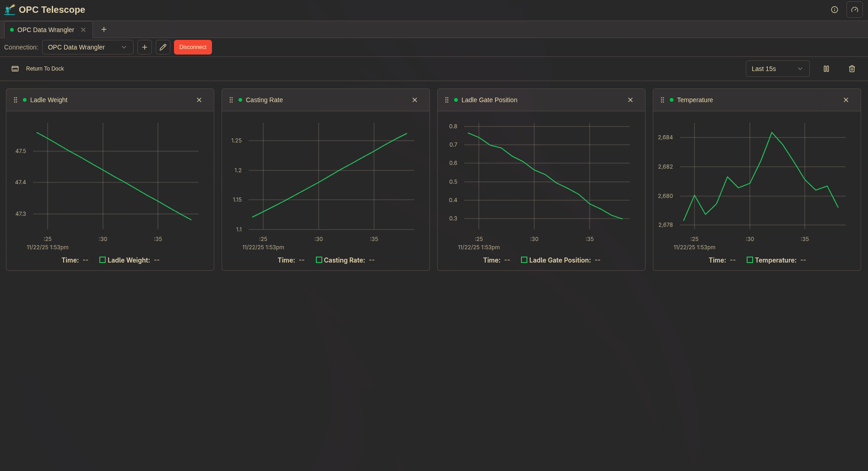Click the Disconnect button
Image resolution: width=868 pixels, height=471 pixels.
click(x=193, y=47)
